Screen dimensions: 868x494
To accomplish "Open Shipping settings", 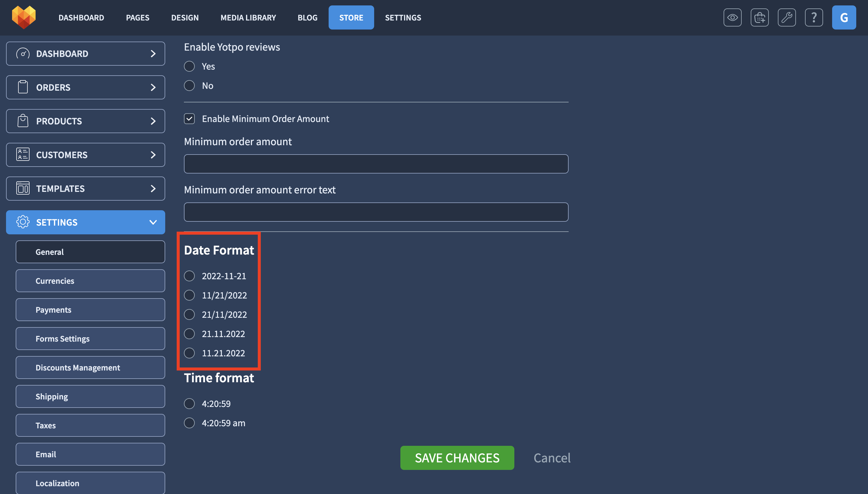I will pyautogui.click(x=90, y=396).
